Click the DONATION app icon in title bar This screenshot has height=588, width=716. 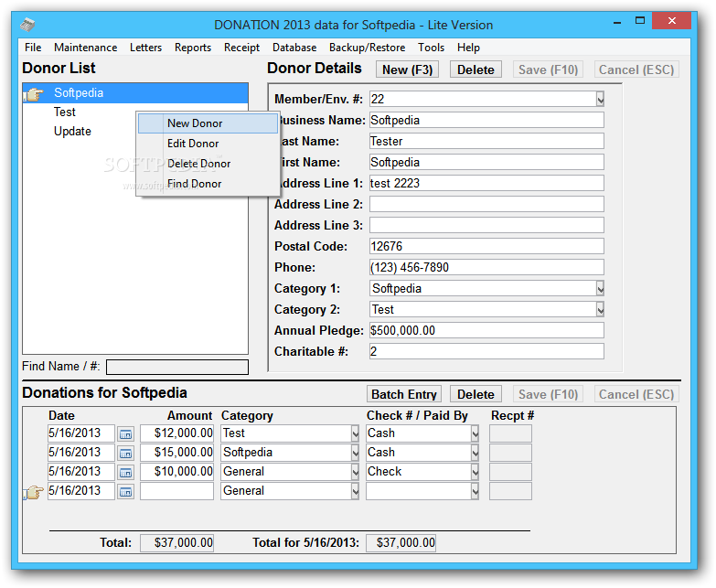(x=27, y=24)
